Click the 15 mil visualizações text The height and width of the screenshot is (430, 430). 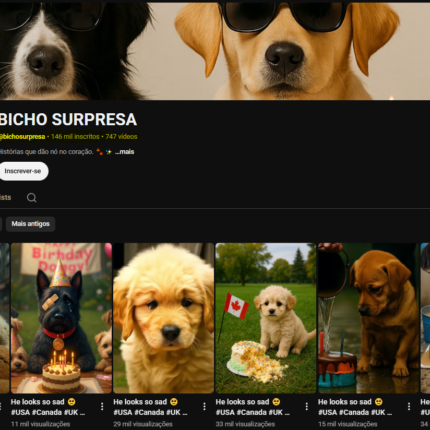tap(348, 424)
